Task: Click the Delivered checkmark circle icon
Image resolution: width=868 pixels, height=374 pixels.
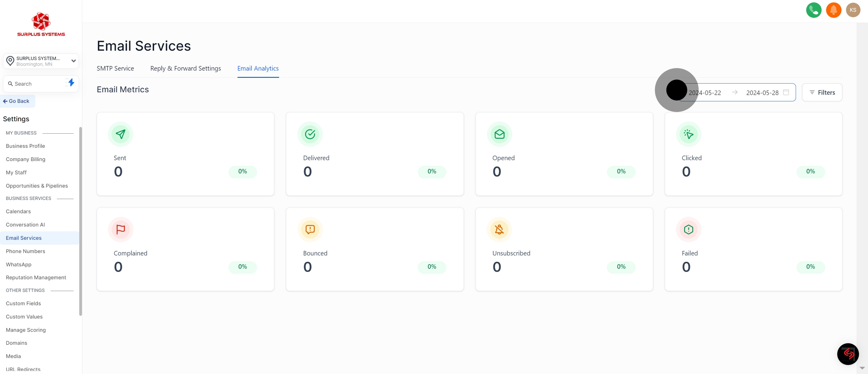Action: [310, 134]
